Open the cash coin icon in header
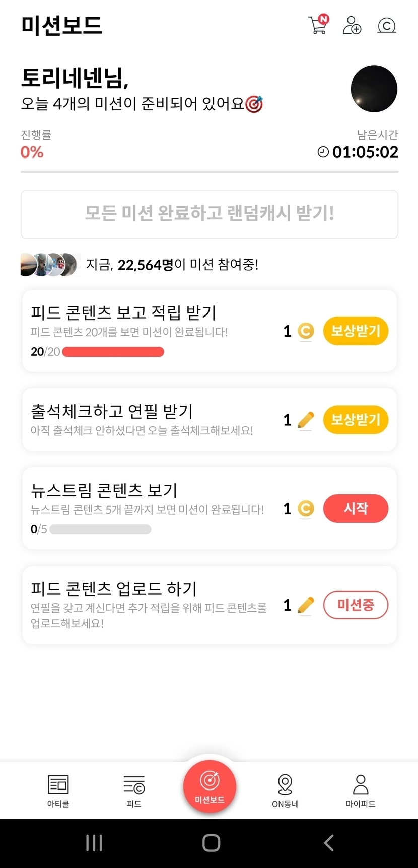This screenshot has width=418, height=868. tap(386, 25)
